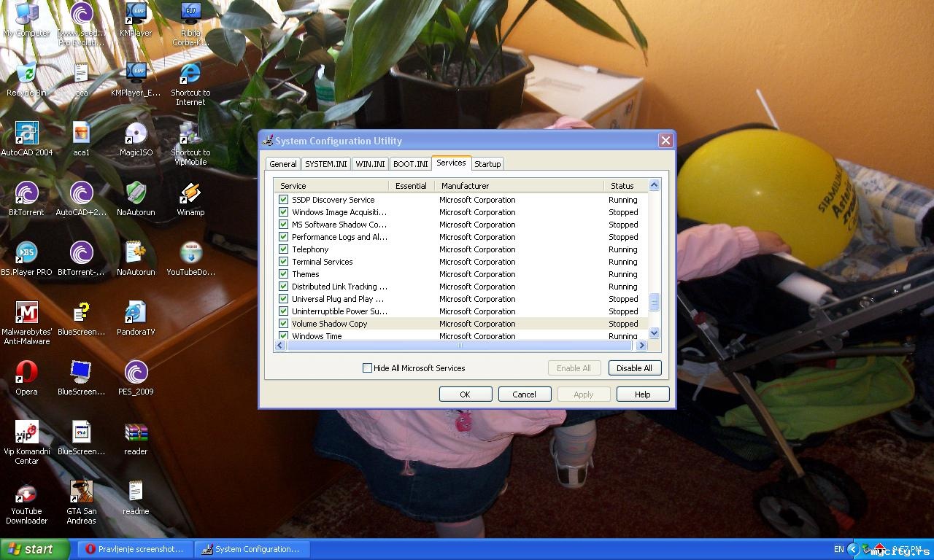Click the Help button
Image resolution: width=934 pixels, height=560 pixels.
click(643, 394)
